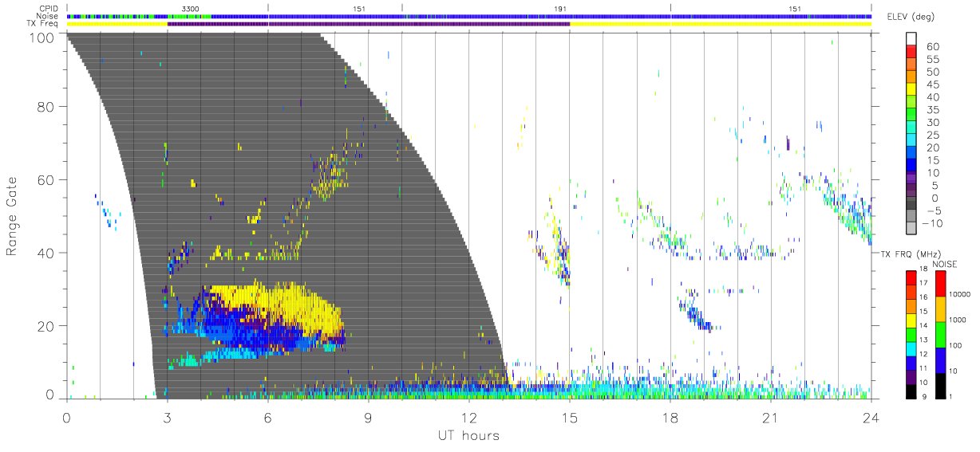This screenshot has width=980, height=452.
Task: Select the 'Noise' row label at top left
Action: 48,16
